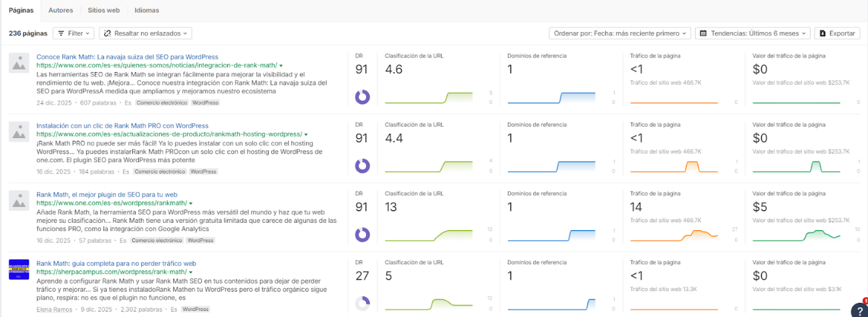The width and height of the screenshot is (868, 317).
Task: Click the DR 27 donut chart for sherpacampus
Action: pyautogui.click(x=362, y=304)
